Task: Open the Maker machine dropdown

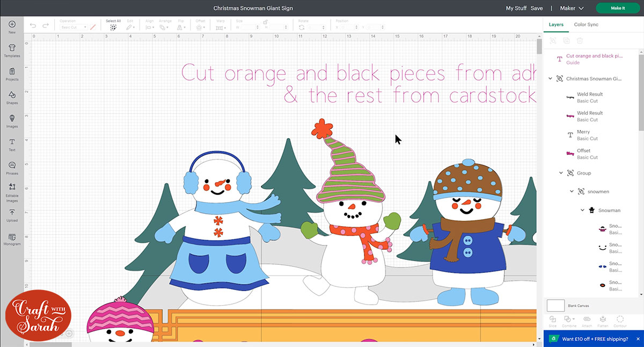Action: point(572,8)
